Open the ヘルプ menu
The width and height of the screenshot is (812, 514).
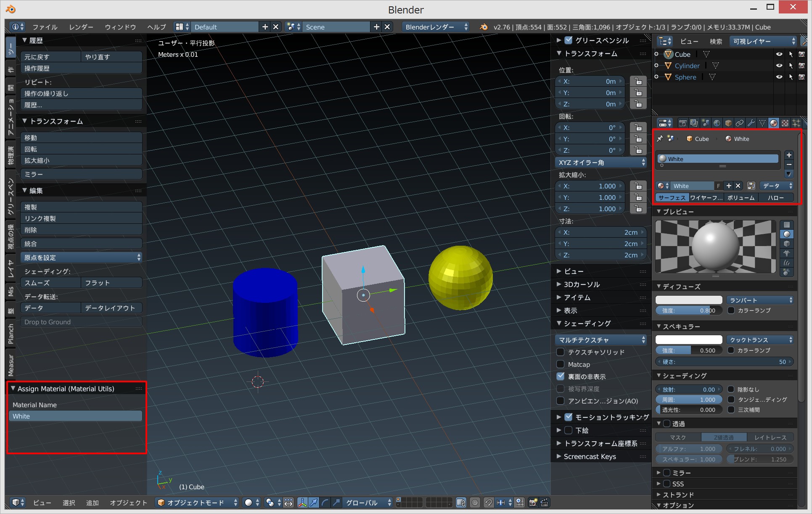click(156, 27)
